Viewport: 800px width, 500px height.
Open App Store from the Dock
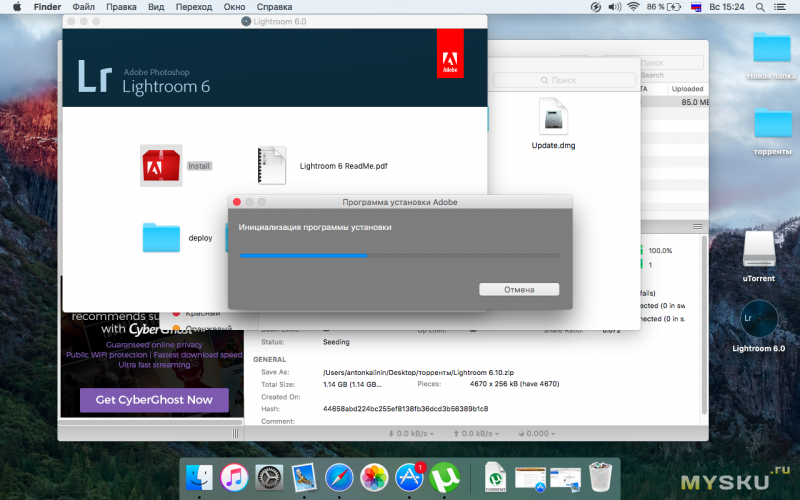click(x=409, y=478)
